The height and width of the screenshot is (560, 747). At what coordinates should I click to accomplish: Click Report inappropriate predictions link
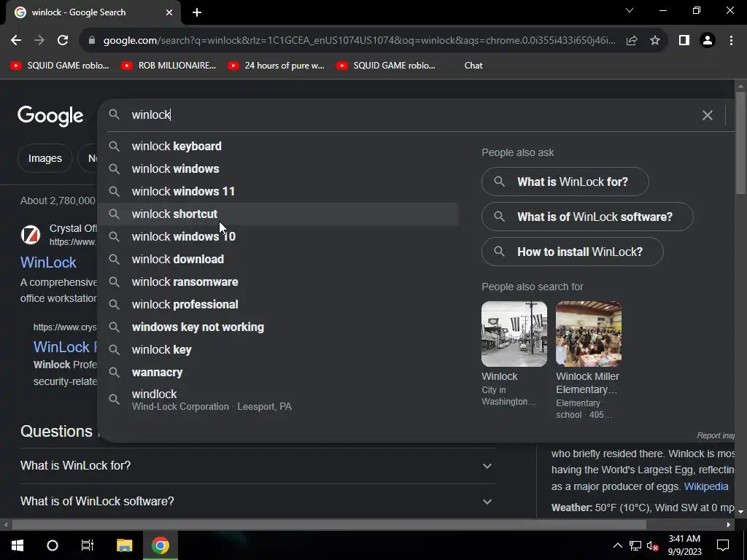pos(716,436)
